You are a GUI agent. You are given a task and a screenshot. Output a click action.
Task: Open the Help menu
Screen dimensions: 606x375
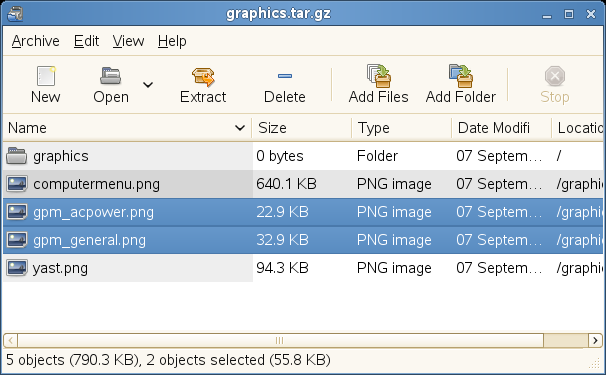172,41
